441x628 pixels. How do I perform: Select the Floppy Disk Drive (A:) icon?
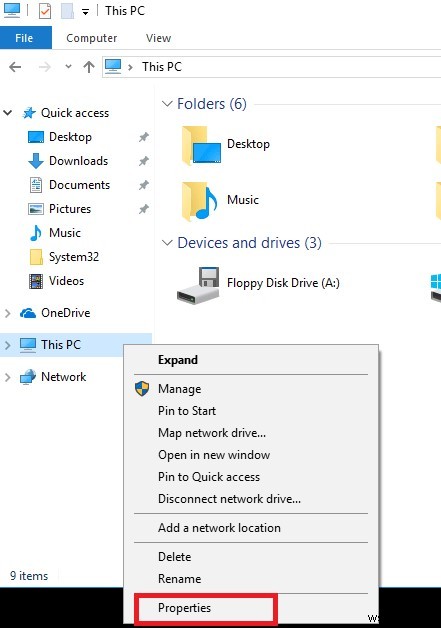(x=198, y=286)
